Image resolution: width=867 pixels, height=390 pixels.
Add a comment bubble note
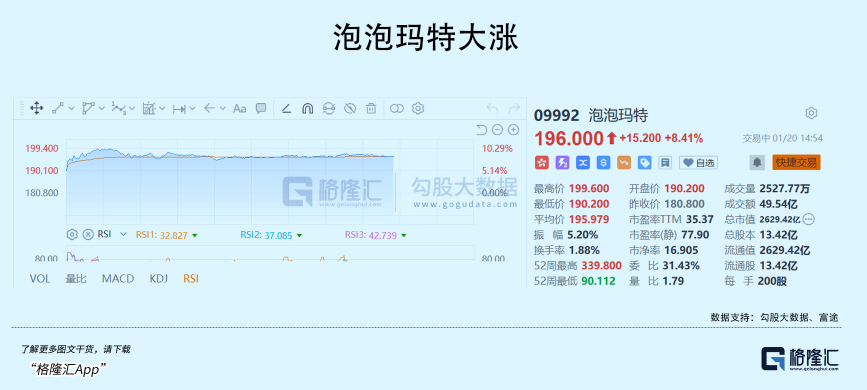pyautogui.click(x=261, y=108)
